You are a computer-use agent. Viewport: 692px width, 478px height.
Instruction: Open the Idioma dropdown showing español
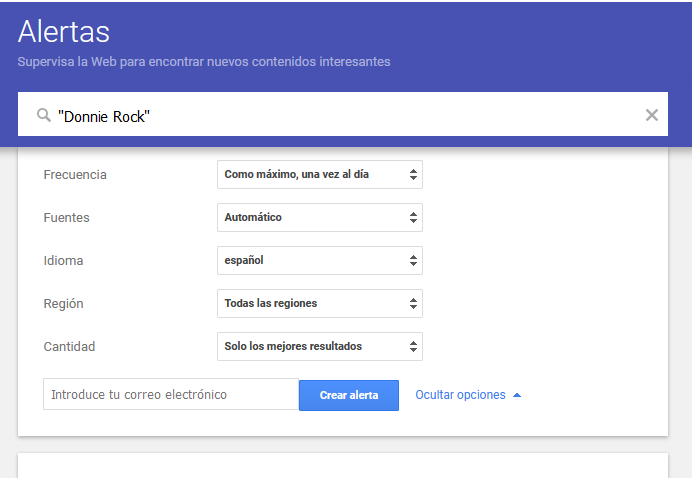click(x=319, y=260)
